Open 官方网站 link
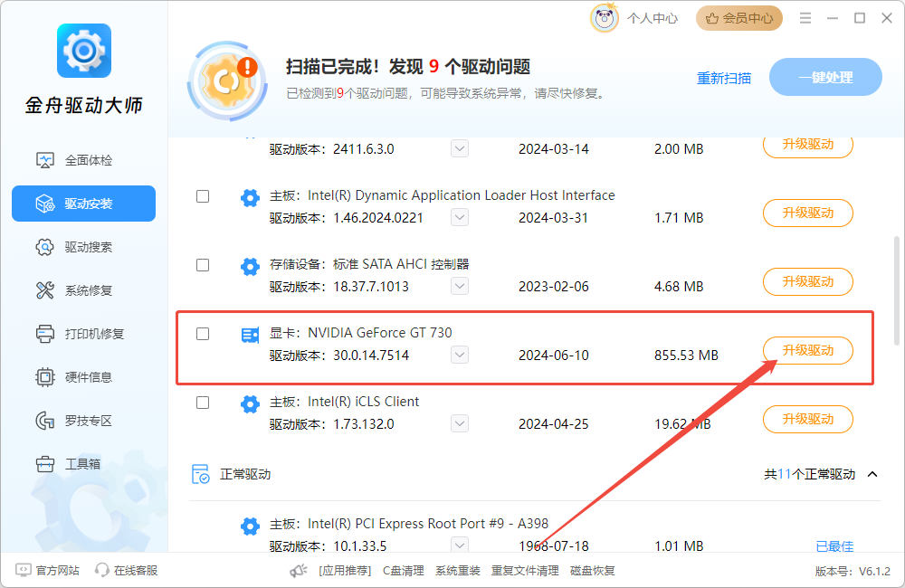The width and height of the screenshot is (905, 588). pos(47,570)
